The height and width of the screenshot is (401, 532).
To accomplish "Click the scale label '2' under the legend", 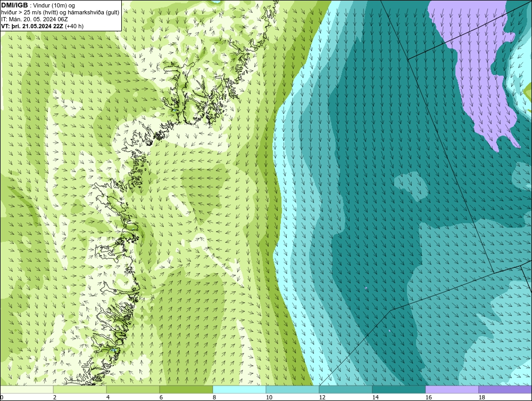I will pos(55,397).
